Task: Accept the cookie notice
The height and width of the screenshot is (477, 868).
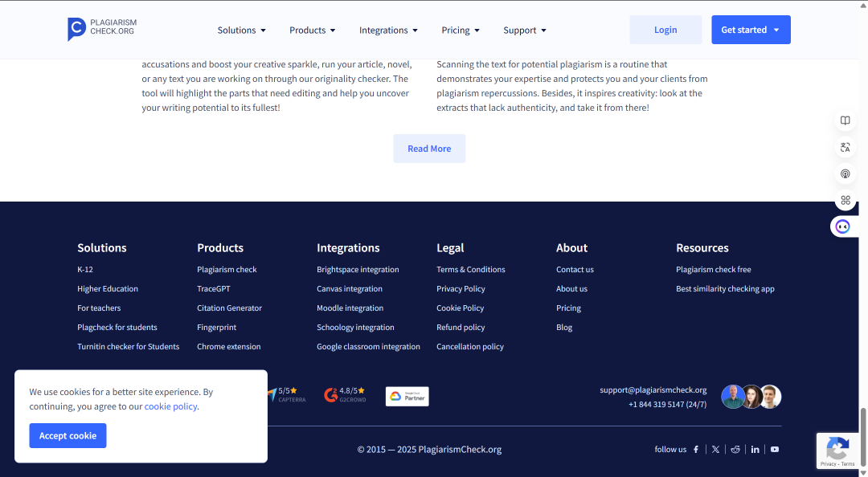Action: [68, 435]
